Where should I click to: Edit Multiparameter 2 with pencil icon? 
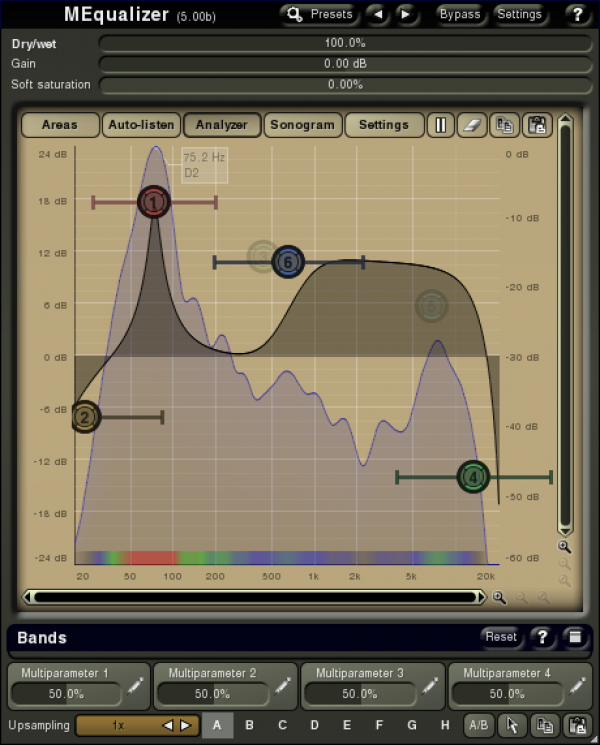[282, 686]
